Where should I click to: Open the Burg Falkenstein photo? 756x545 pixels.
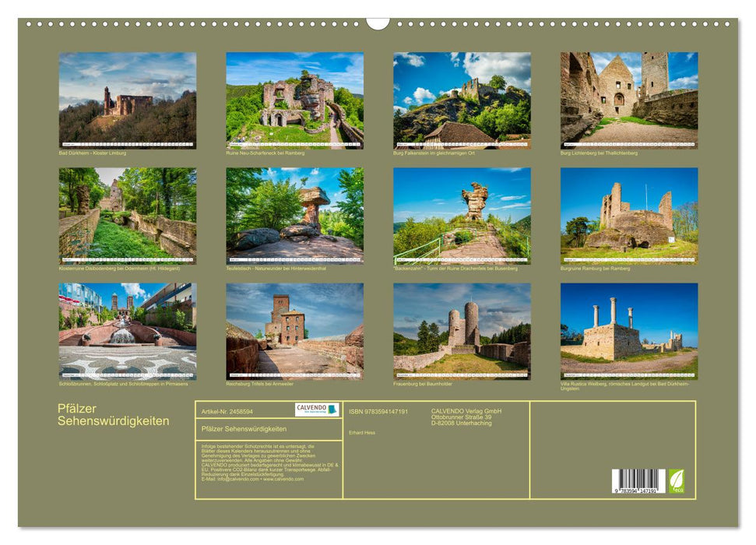(462, 100)
